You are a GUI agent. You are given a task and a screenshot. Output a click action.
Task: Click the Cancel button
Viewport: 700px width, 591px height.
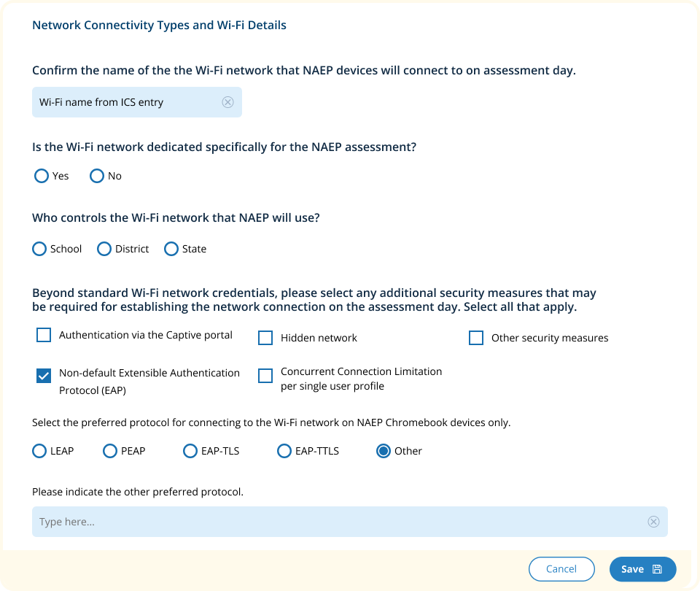point(561,569)
